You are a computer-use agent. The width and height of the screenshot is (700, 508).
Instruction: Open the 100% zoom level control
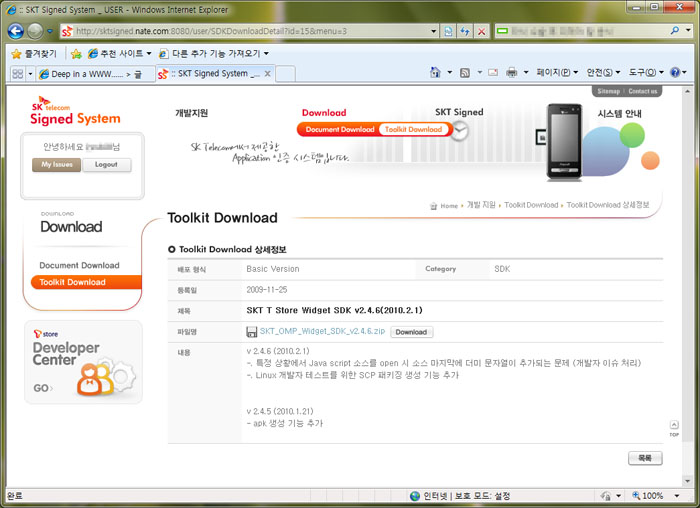coord(654,496)
